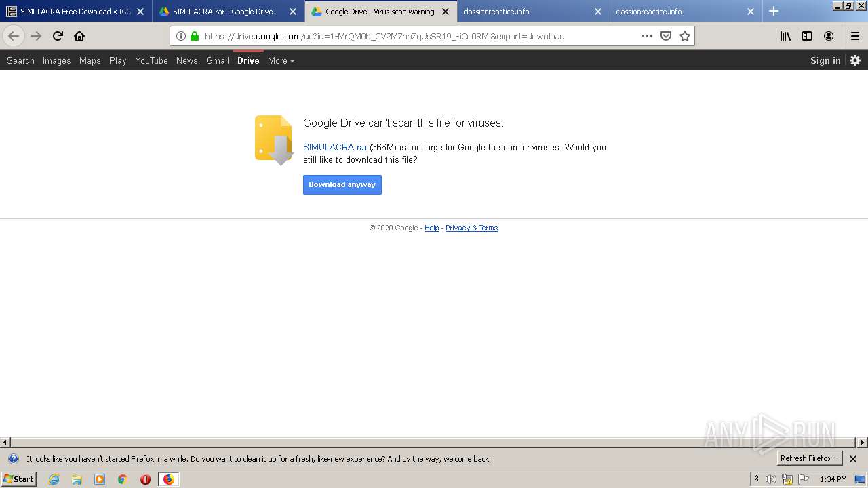Image resolution: width=868 pixels, height=488 pixels.
Task: Open the Windows Start menu
Action: [19, 479]
